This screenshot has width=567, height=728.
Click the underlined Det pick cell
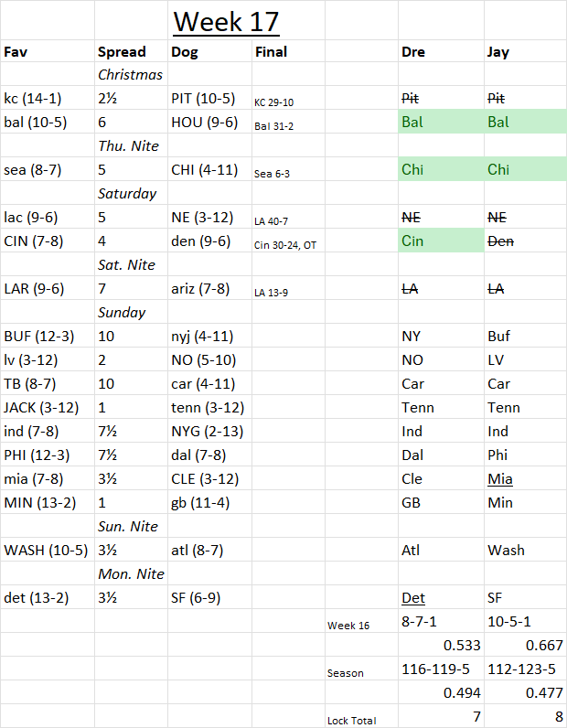tap(441, 597)
